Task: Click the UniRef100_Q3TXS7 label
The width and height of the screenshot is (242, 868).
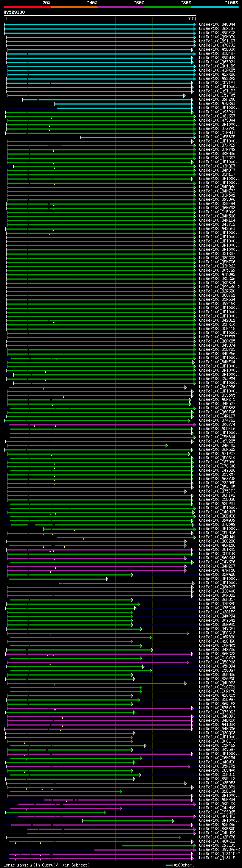Action: pos(217,253)
